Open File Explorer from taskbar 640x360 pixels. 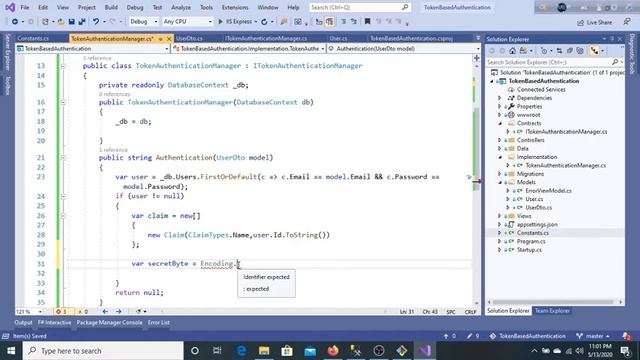pos(264,351)
